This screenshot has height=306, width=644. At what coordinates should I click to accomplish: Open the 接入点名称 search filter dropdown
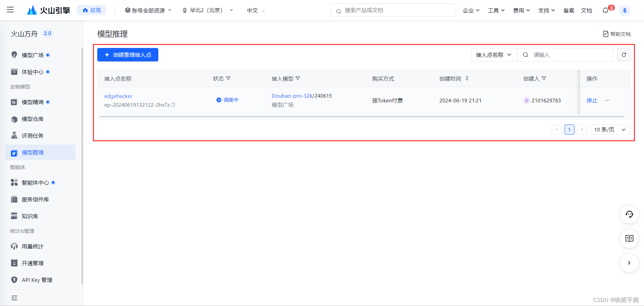click(494, 54)
